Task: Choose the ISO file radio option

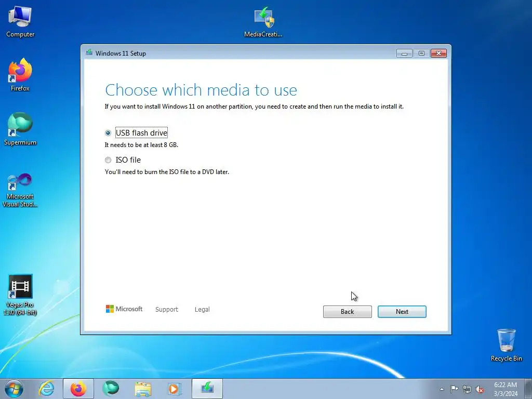Action: pos(108,160)
